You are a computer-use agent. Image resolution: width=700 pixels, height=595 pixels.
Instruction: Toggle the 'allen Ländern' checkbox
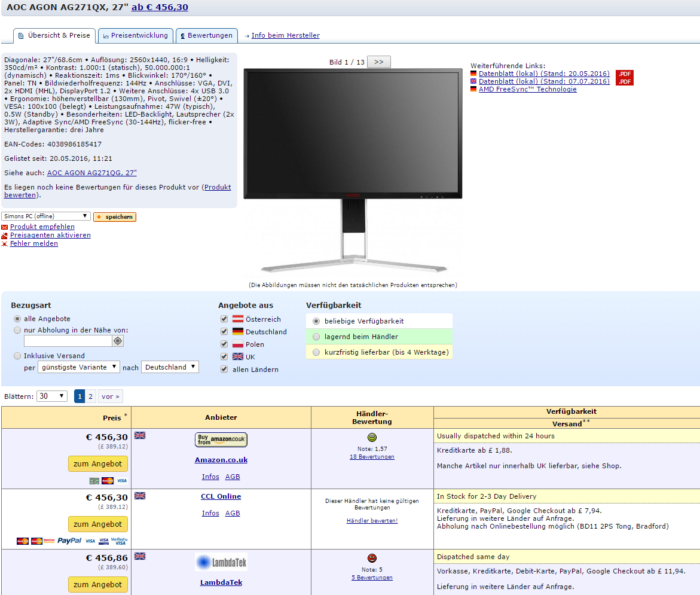(224, 370)
